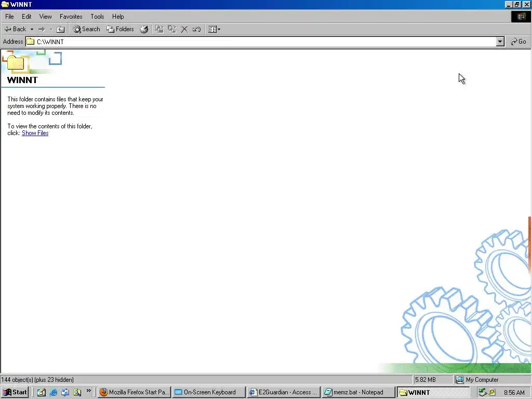Click the History toolbar icon
Viewport: 532px width, 399px height.
144,29
